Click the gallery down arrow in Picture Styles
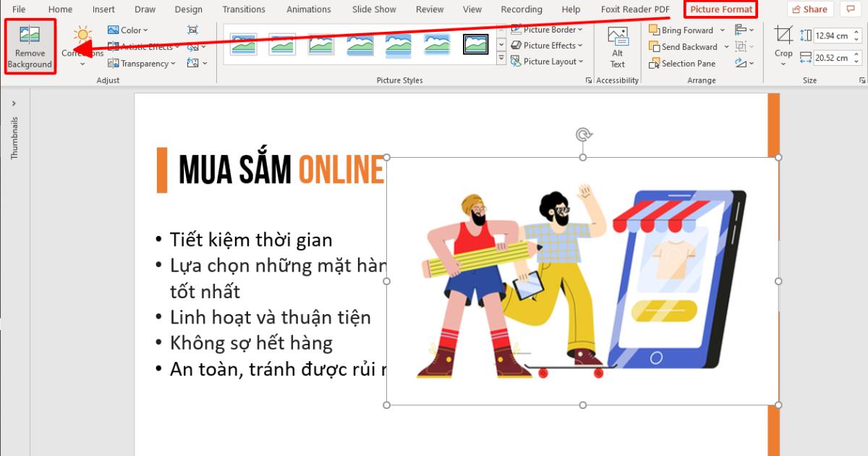This screenshot has width=868, height=456. [501, 45]
